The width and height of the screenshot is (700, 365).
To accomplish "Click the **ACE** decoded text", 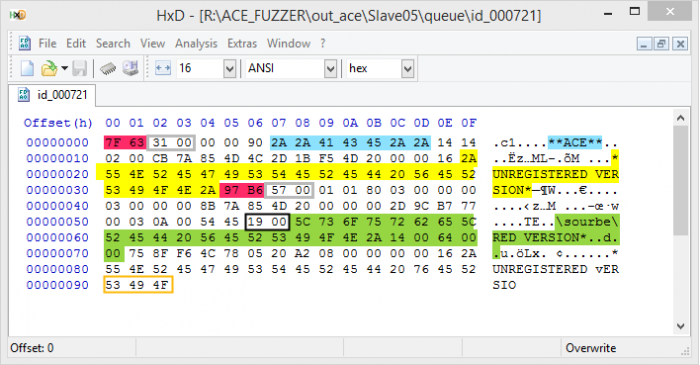I will [575, 143].
